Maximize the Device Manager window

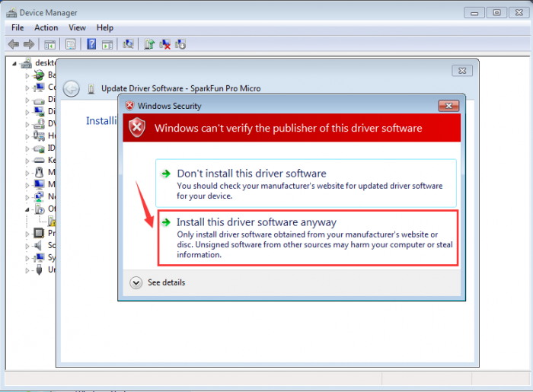coord(496,13)
